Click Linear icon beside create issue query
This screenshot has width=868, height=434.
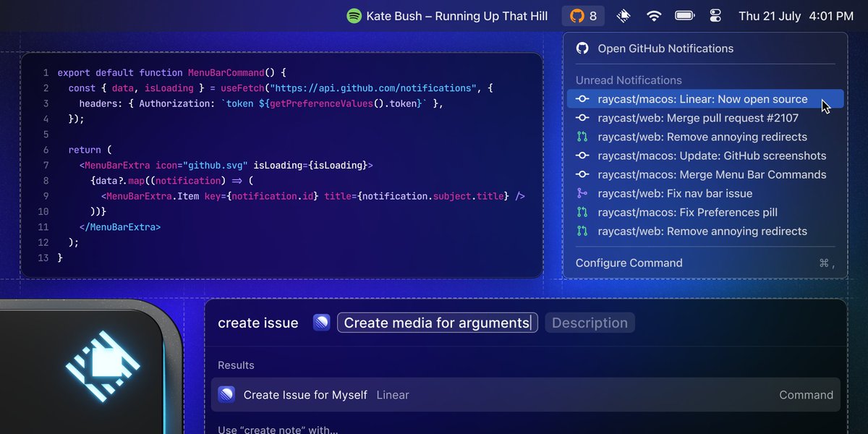point(322,323)
